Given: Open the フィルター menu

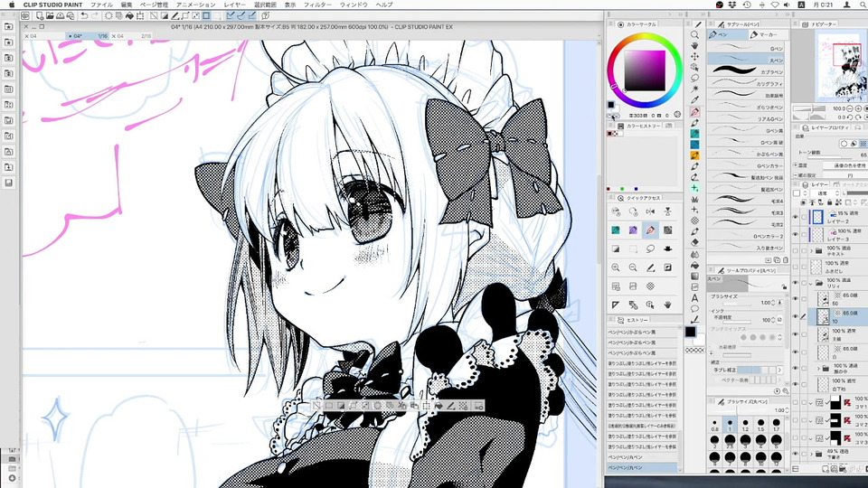Looking at the screenshot, I should tap(317, 5).
